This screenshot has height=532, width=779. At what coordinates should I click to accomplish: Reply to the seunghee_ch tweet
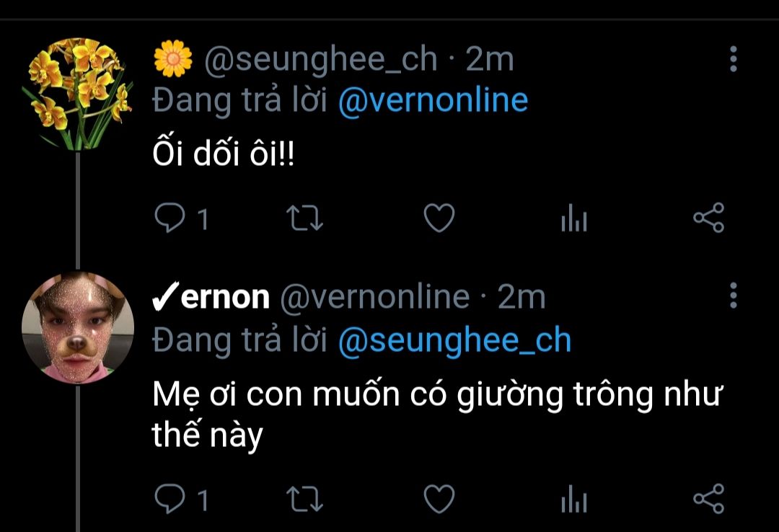click(170, 219)
